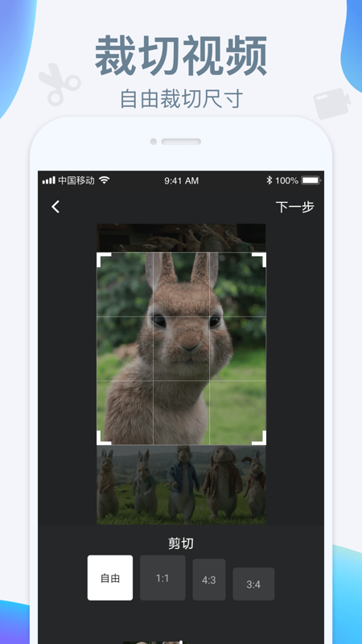Click the 裁切视频 heading text

[181, 56]
